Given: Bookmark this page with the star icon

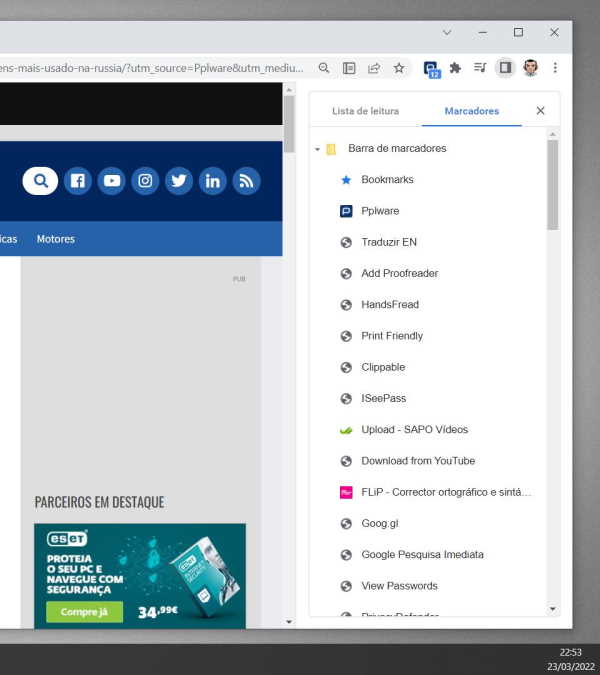Looking at the screenshot, I should coord(399,68).
